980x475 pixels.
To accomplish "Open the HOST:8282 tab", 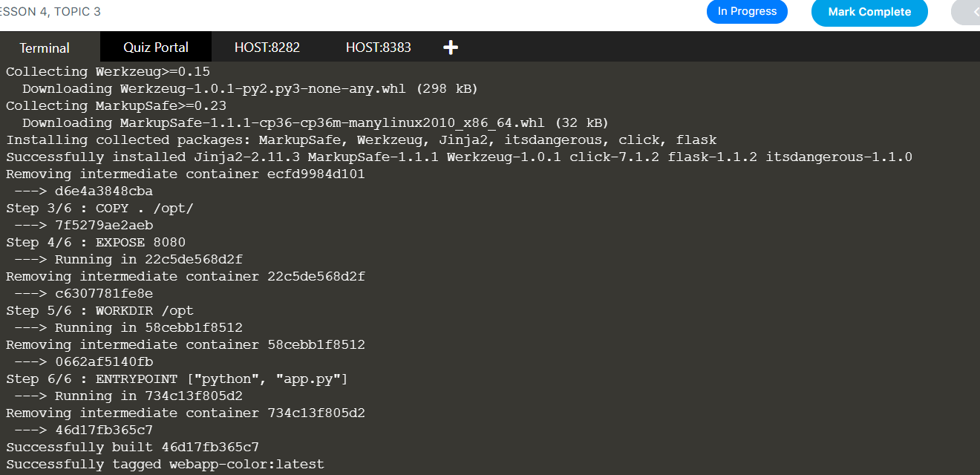I will [x=267, y=47].
